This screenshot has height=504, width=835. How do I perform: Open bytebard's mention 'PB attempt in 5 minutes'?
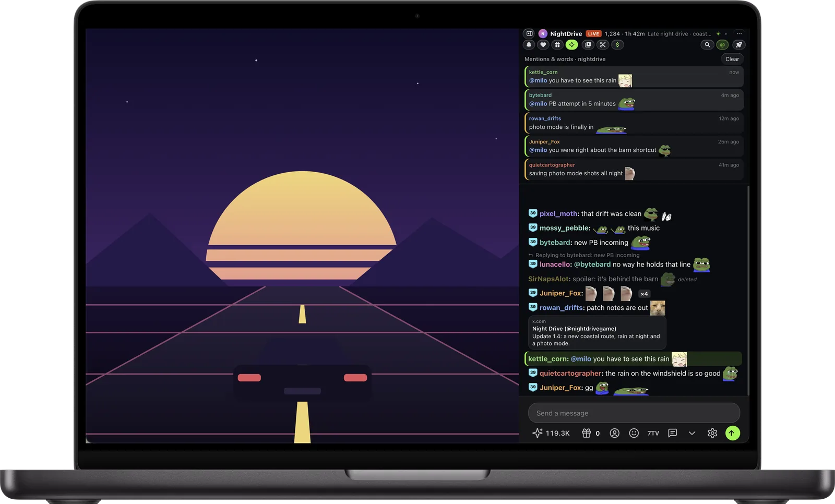click(x=634, y=100)
